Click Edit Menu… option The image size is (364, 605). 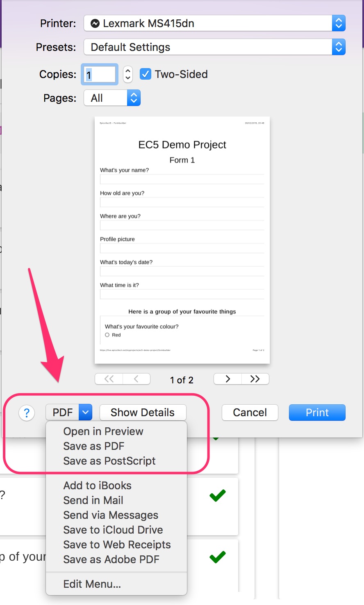(x=92, y=584)
